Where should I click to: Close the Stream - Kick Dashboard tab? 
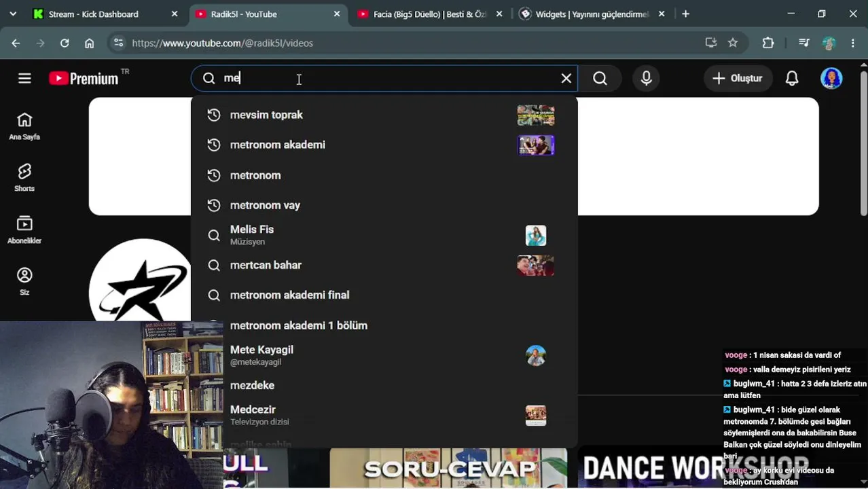175,14
